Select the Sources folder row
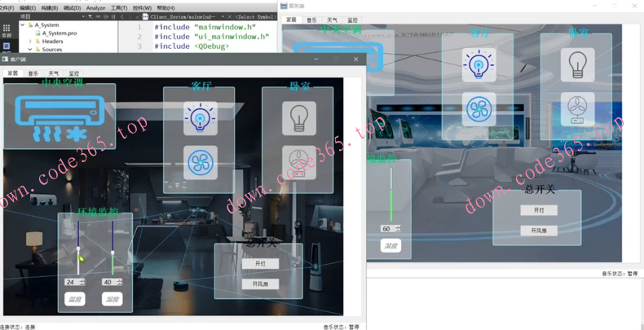The image size is (644, 330). [52, 49]
